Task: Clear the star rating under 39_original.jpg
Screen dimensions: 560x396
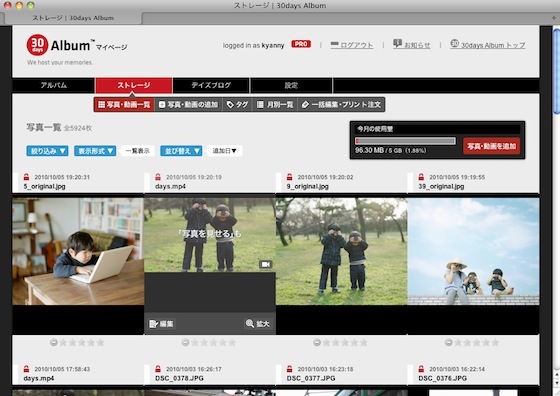Action: point(448,342)
